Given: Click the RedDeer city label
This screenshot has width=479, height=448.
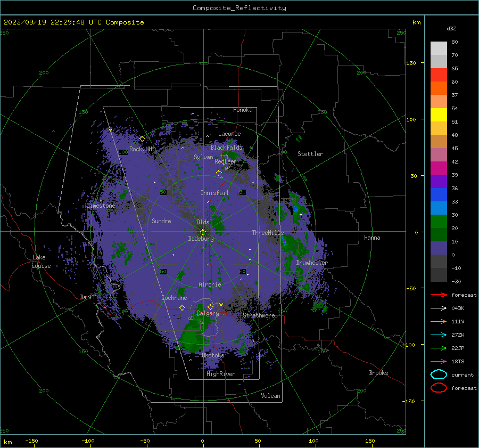Looking at the screenshot, I should (x=226, y=161).
